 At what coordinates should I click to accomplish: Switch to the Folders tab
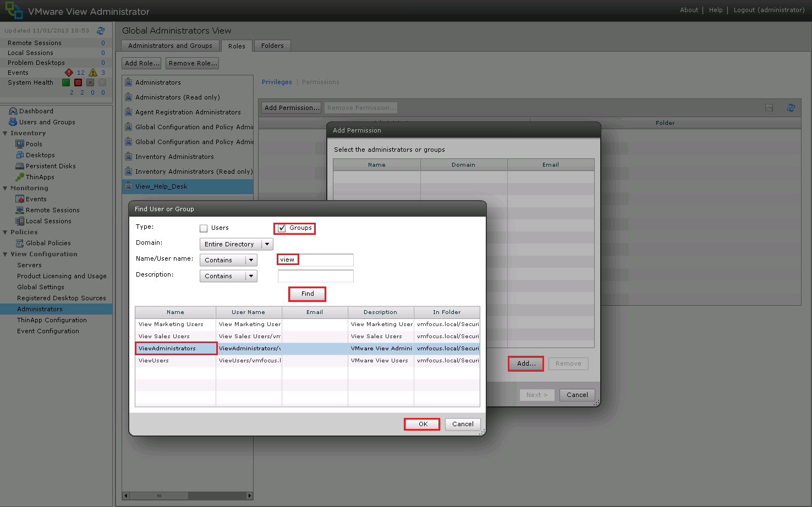coord(272,46)
